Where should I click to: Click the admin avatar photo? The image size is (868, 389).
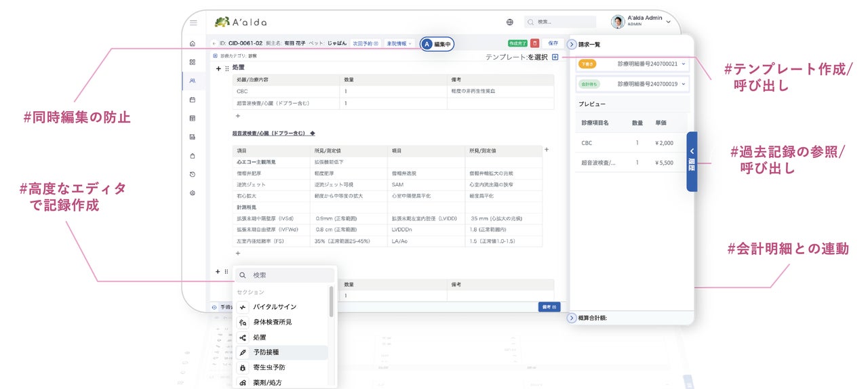click(x=617, y=22)
